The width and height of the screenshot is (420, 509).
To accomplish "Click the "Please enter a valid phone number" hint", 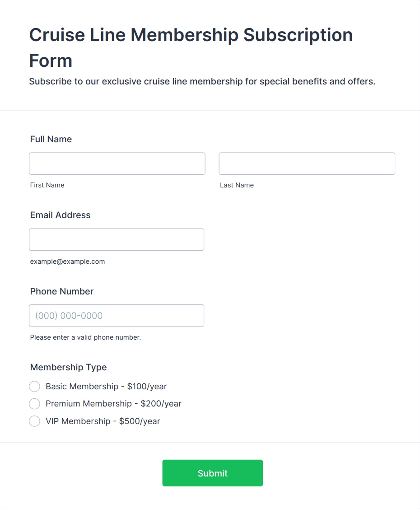I will tap(86, 337).
